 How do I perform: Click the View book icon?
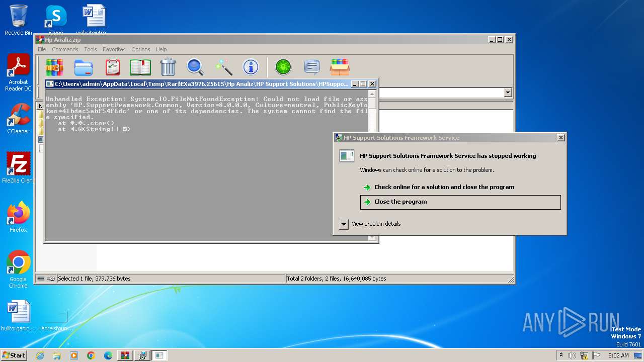[x=140, y=67]
